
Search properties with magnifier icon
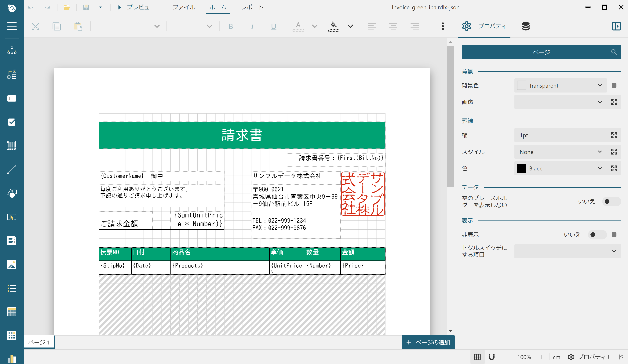coord(614,52)
